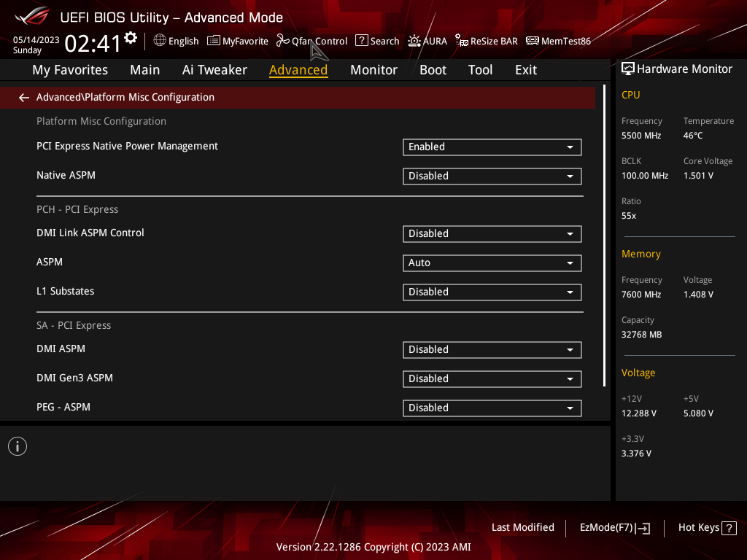Open the Search question-mark icon
Viewport: 747px width, 560px height.
click(x=362, y=41)
